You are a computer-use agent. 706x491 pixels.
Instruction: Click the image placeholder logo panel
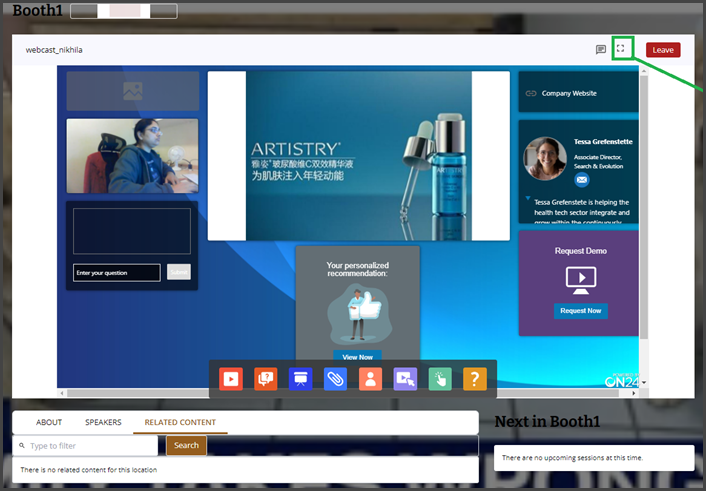pyautogui.click(x=133, y=91)
